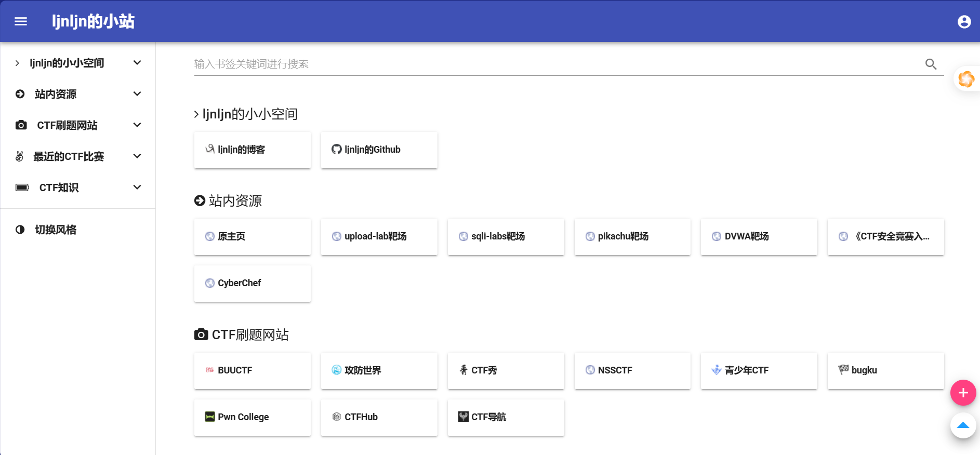Click the orange floating assistant icon
Screen dimensions: 980x455
(966, 79)
